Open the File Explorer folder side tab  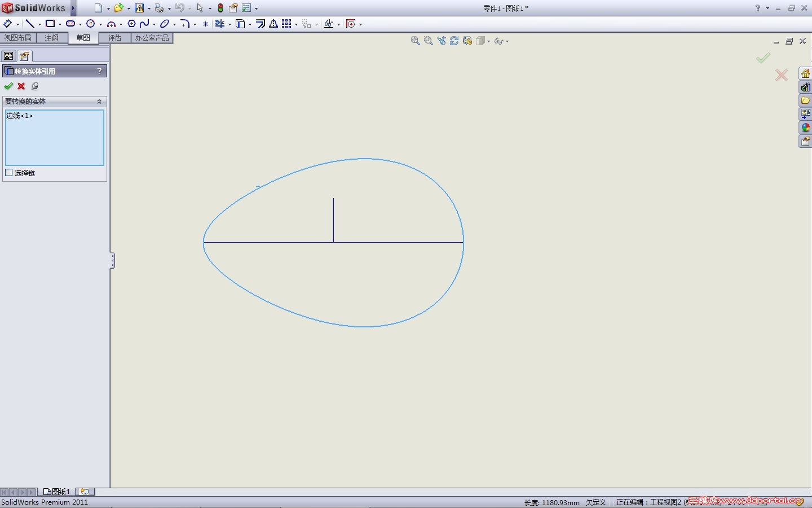point(805,100)
